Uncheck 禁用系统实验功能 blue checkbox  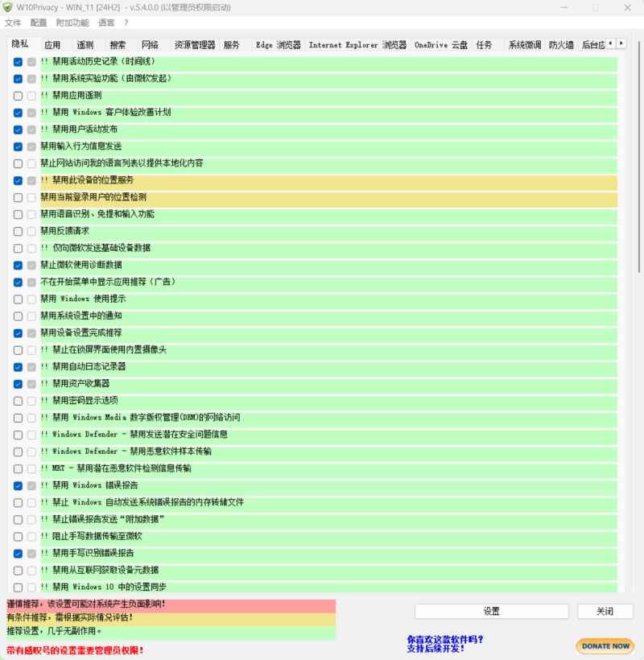pyautogui.click(x=18, y=79)
